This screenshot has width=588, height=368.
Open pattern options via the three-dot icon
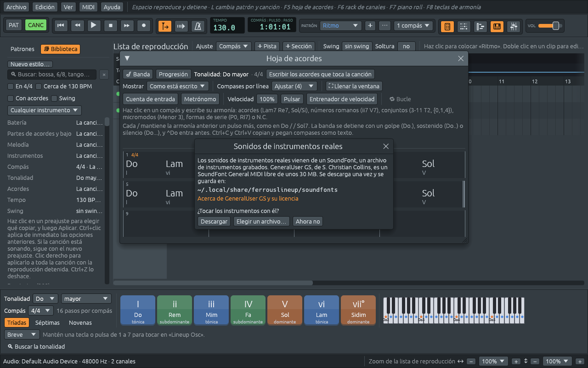[x=385, y=26]
